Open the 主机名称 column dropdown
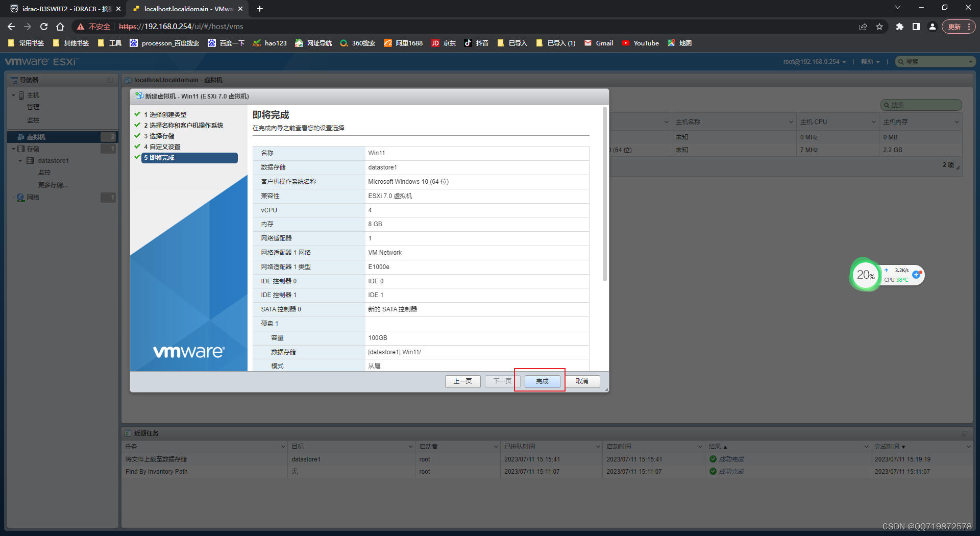Screen dimensions: 980x536 pyautogui.click(x=791, y=122)
